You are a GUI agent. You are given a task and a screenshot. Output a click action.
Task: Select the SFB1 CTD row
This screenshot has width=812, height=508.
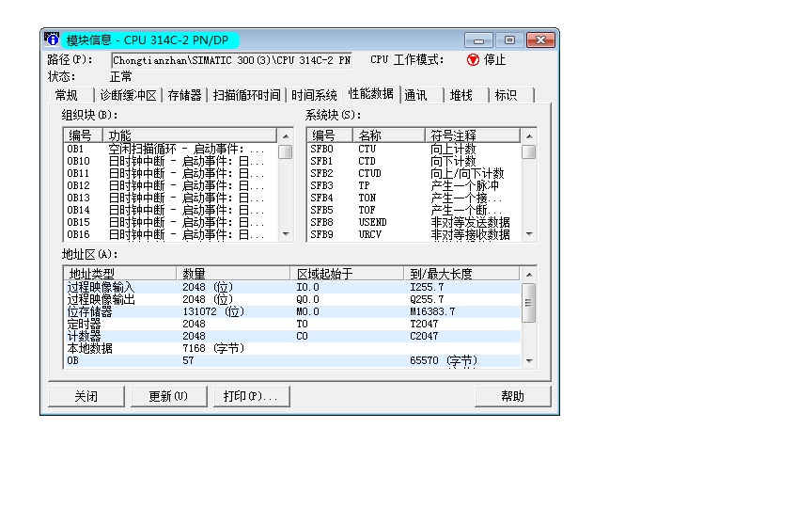(x=414, y=161)
